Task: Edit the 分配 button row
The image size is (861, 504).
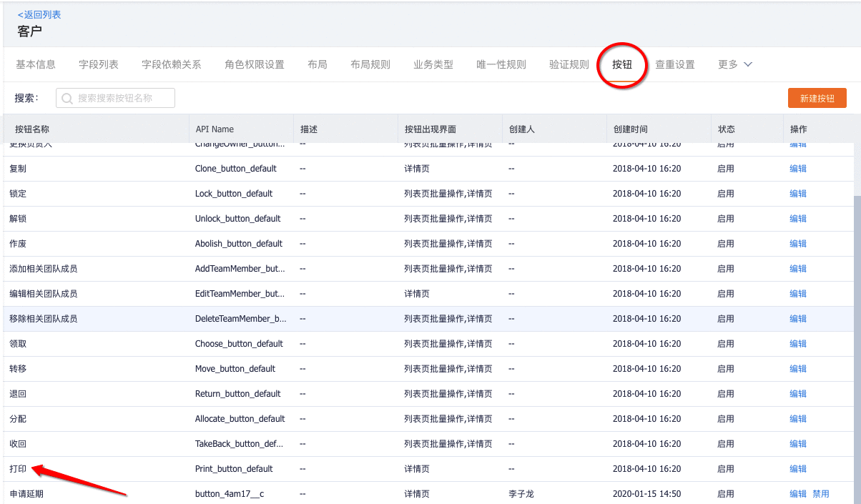Action: pos(798,419)
